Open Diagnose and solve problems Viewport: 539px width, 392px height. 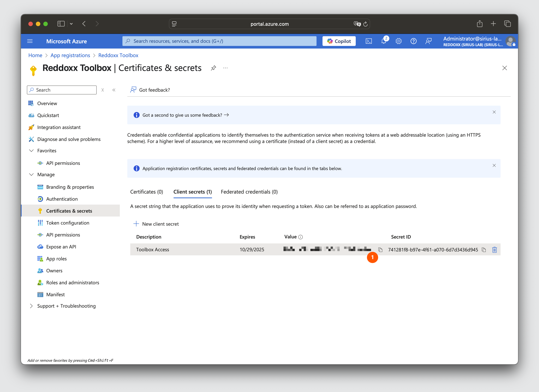(x=69, y=139)
